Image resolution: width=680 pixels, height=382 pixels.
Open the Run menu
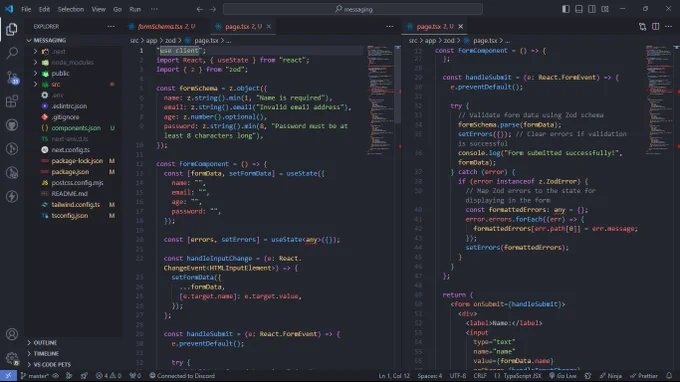pyautogui.click(x=135, y=9)
